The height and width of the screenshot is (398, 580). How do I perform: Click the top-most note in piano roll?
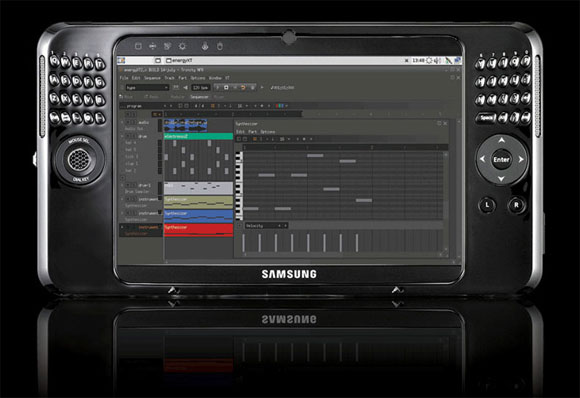pyautogui.click(x=315, y=156)
